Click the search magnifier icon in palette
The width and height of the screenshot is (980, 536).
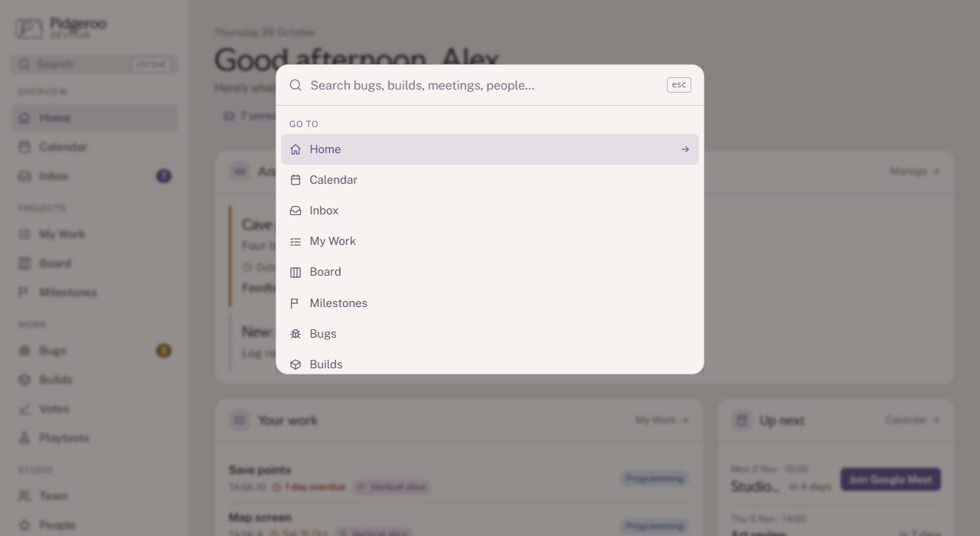click(x=296, y=85)
